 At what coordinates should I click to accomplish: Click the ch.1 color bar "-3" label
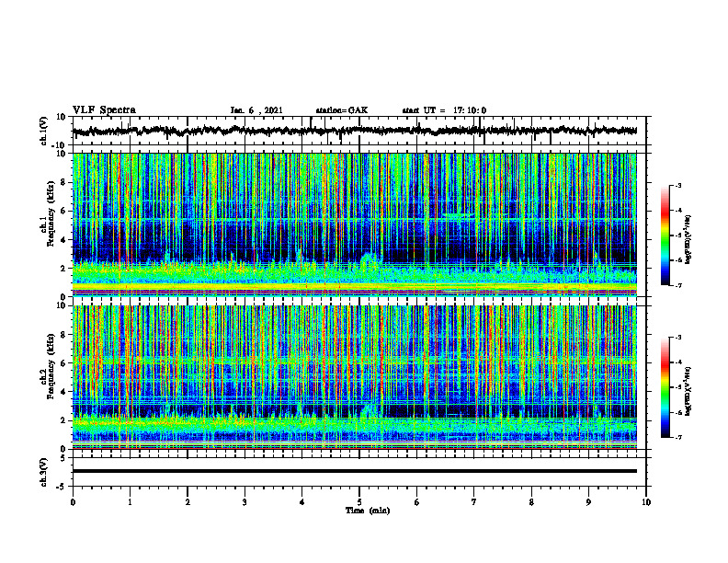coord(677,185)
